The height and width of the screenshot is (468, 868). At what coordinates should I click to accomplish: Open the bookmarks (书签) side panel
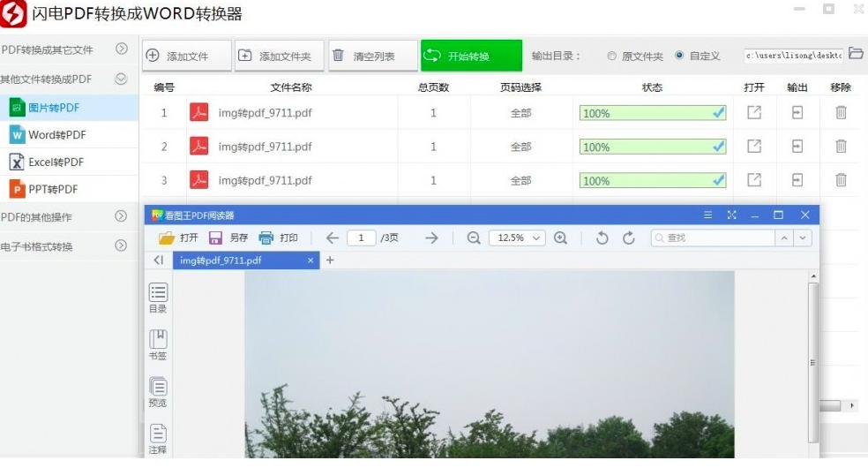tap(158, 344)
